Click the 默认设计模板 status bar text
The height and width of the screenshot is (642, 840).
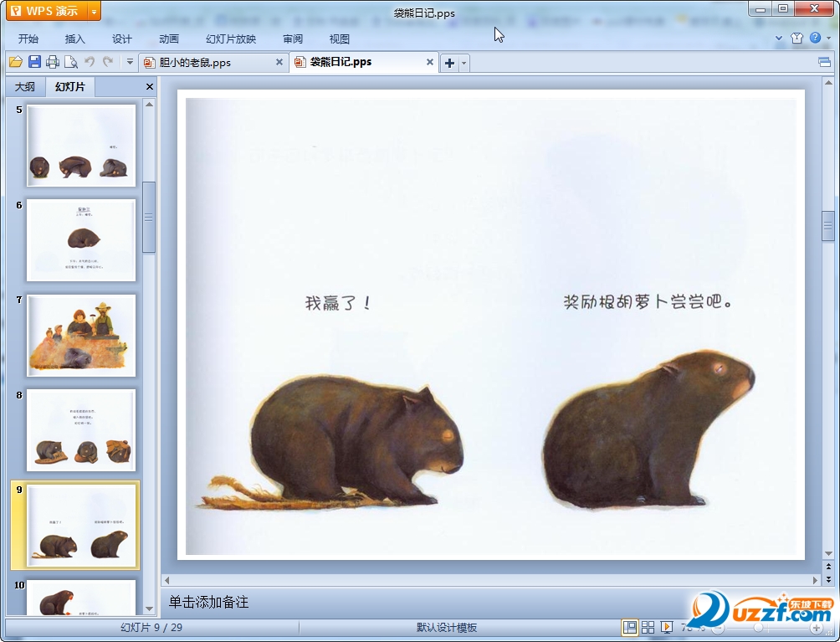pyautogui.click(x=446, y=628)
